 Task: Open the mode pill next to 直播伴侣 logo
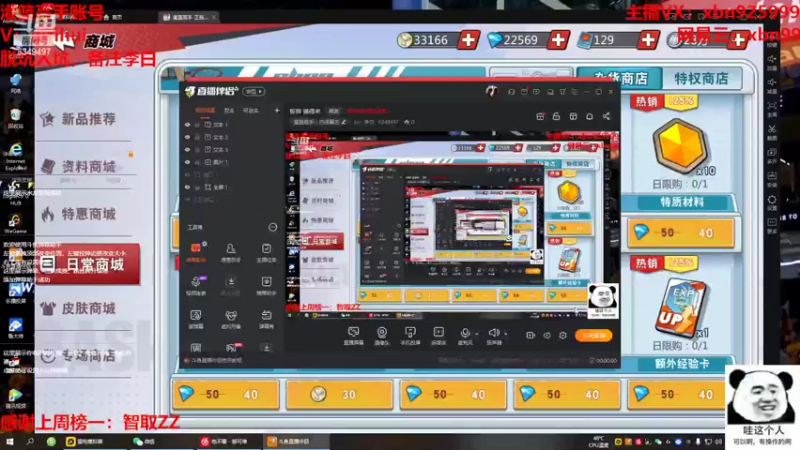(254, 91)
